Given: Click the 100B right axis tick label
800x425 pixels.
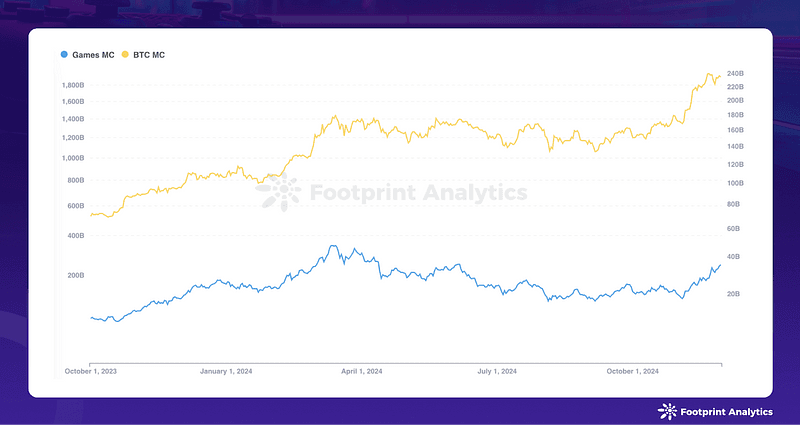Looking at the screenshot, I should point(735,183).
